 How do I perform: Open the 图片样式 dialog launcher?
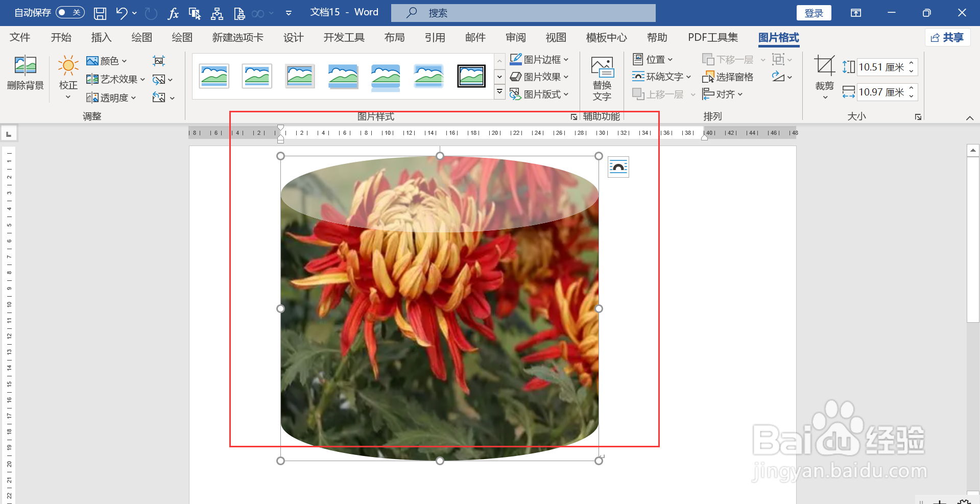[574, 117]
